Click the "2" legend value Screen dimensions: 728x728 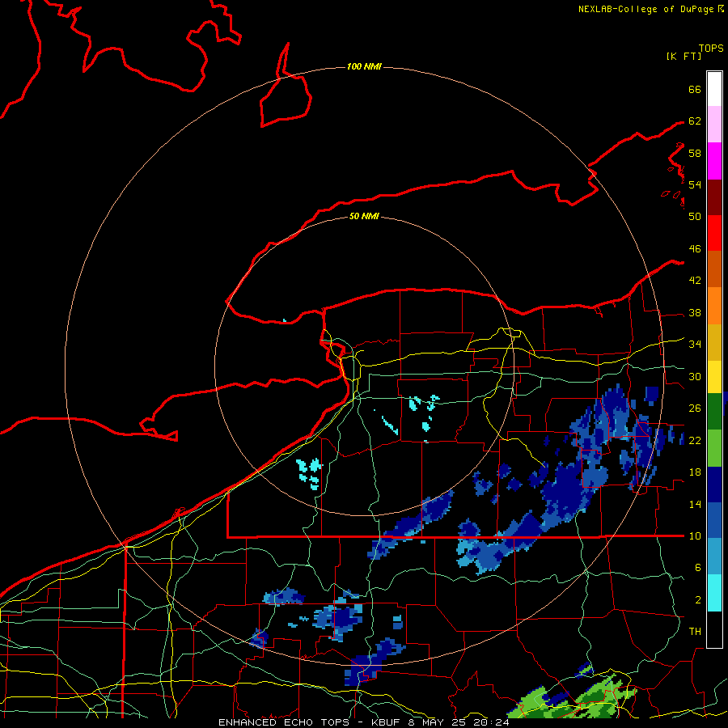[697, 600]
